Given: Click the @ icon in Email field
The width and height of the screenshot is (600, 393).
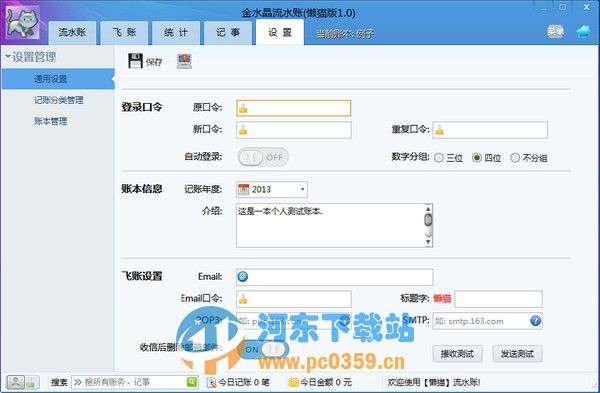Looking at the screenshot, I should click(243, 276).
